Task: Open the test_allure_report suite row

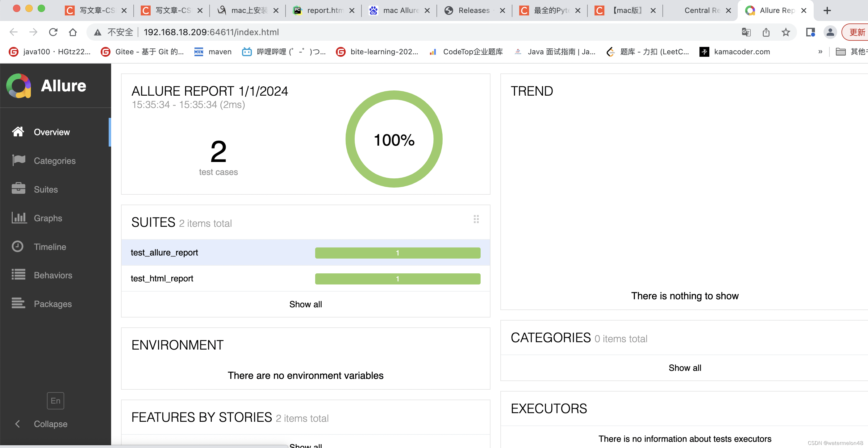Action: click(x=164, y=253)
